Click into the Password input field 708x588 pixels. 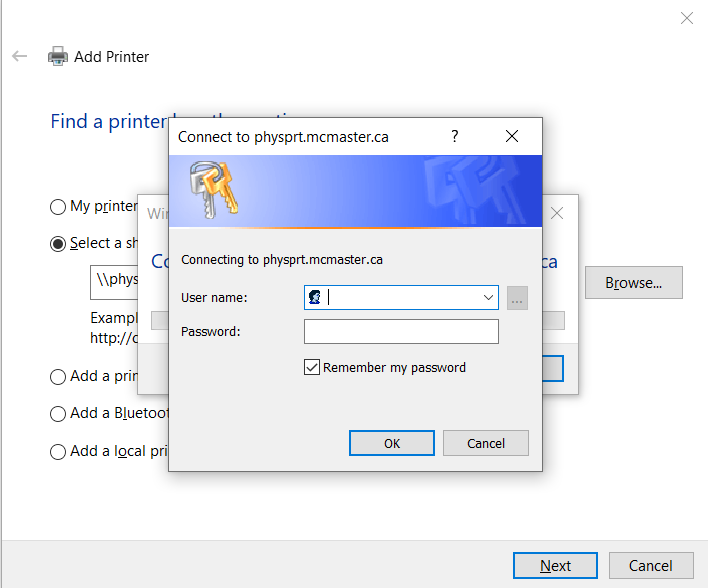(400, 332)
